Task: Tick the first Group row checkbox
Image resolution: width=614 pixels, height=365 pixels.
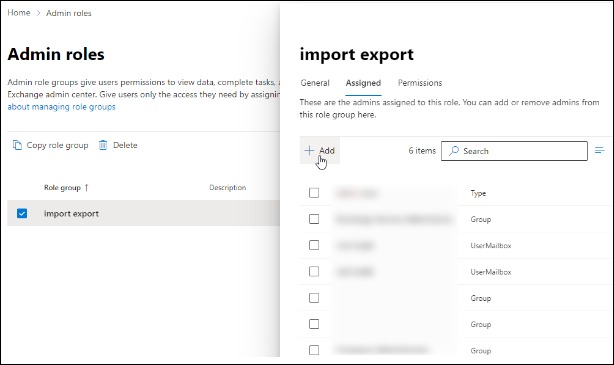Action: coord(314,219)
